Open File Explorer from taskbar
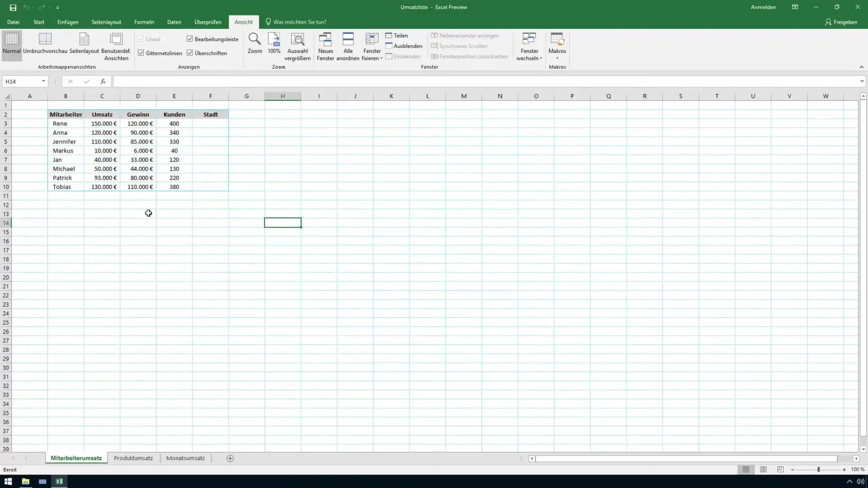This screenshot has width=868, height=488. [x=25, y=481]
